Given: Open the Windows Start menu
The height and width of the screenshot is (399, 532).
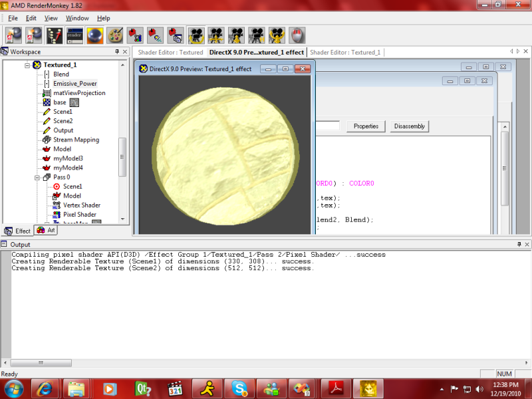Looking at the screenshot, I should click(13, 389).
